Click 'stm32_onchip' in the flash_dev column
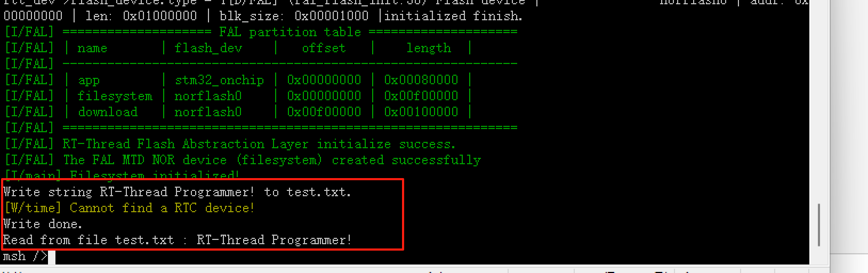This screenshot has width=868, height=273. click(x=219, y=80)
